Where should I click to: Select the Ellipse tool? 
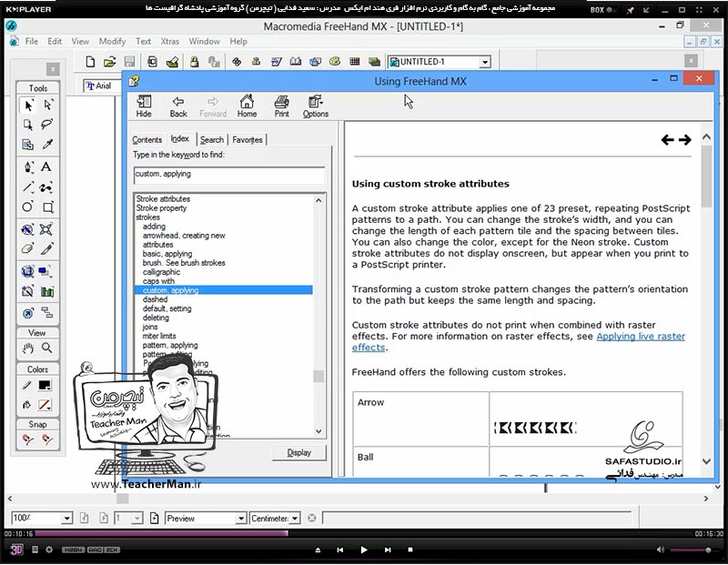pos(28,207)
